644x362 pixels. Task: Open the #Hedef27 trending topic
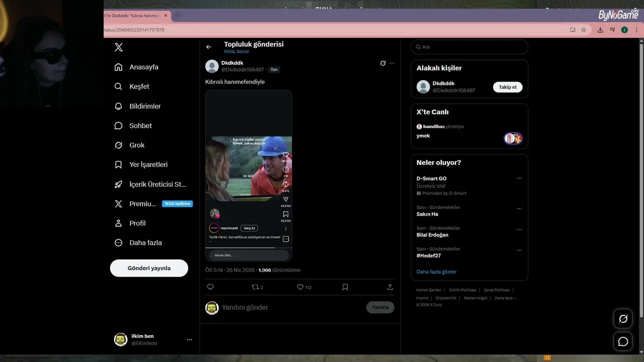[x=429, y=255]
